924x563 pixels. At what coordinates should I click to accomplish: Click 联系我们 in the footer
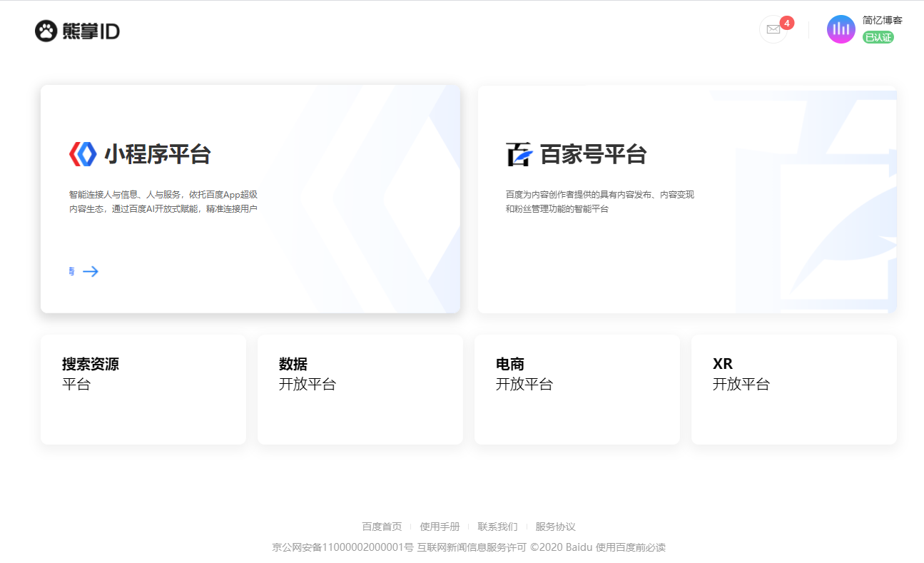coord(497,527)
